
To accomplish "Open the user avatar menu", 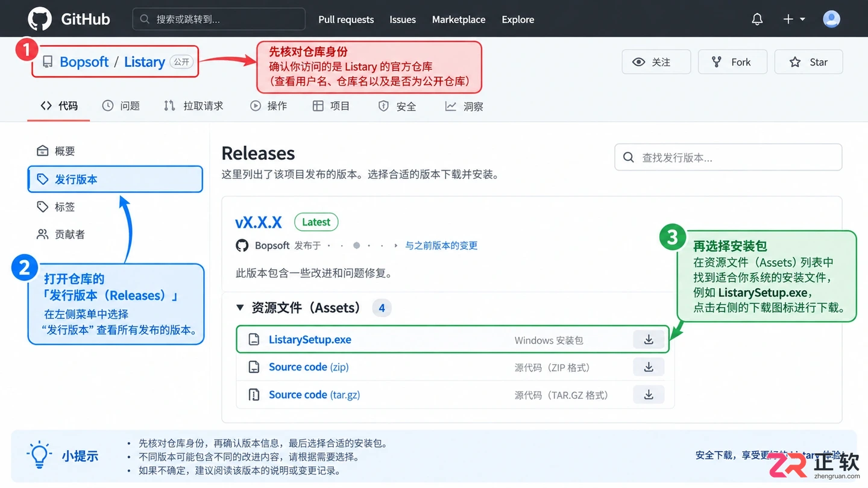I will click(x=831, y=19).
